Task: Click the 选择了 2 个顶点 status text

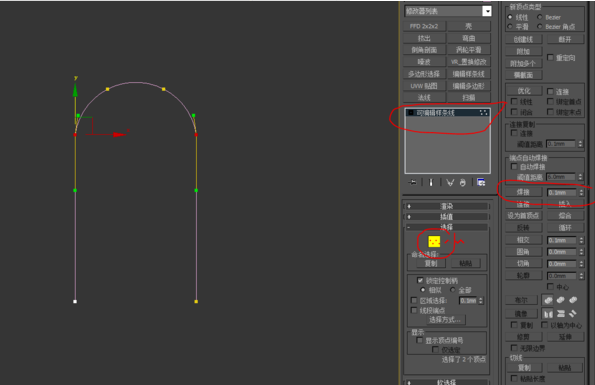Action: pyautogui.click(x=463, y=359)
